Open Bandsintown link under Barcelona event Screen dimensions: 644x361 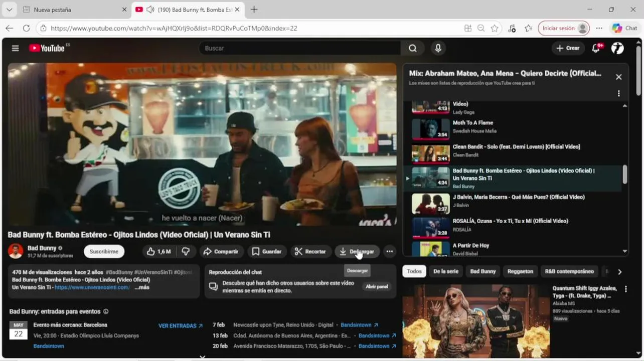pos(49,346)
